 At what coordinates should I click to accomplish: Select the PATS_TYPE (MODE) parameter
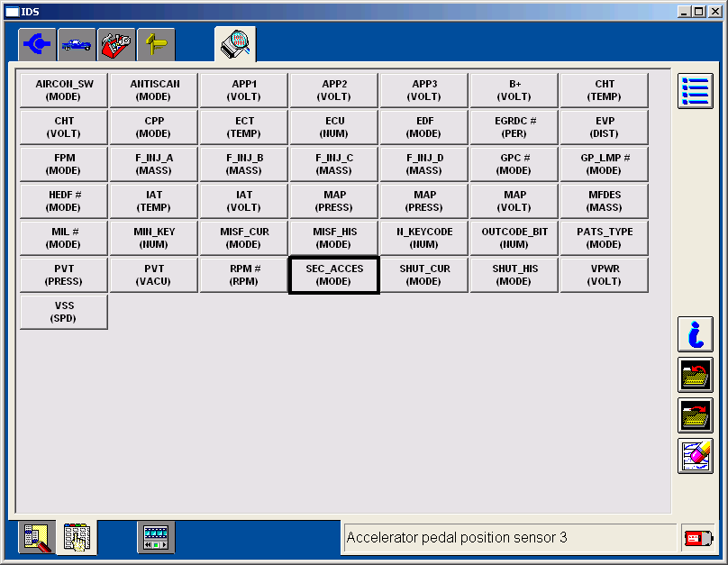point(605,238)
